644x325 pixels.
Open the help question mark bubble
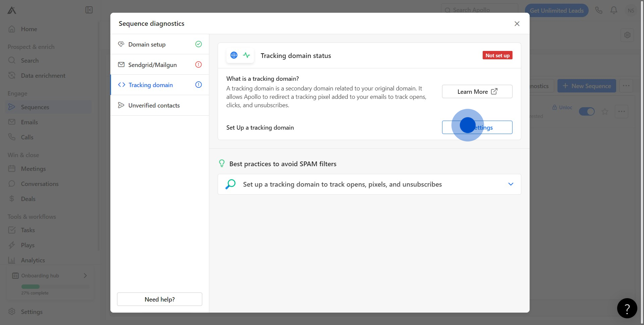click(627, 308)
